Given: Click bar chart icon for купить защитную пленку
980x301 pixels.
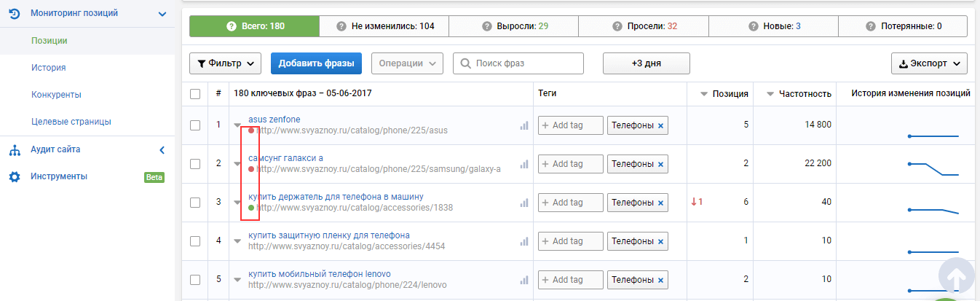Looking at the screenshot, I should point(523,241).
